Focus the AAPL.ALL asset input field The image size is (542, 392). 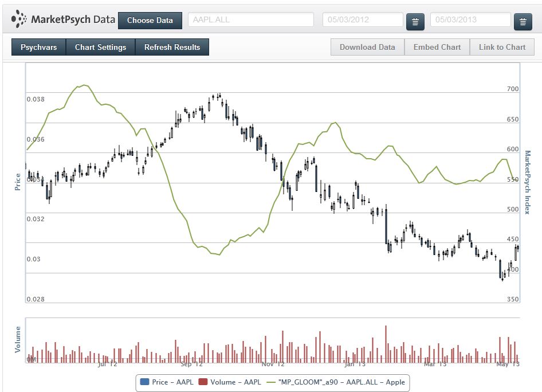coord(250,19)
